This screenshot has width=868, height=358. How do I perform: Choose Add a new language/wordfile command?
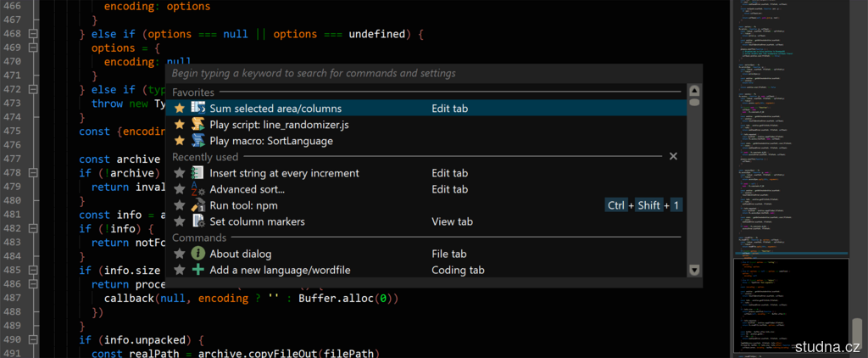tap(280, 270)
